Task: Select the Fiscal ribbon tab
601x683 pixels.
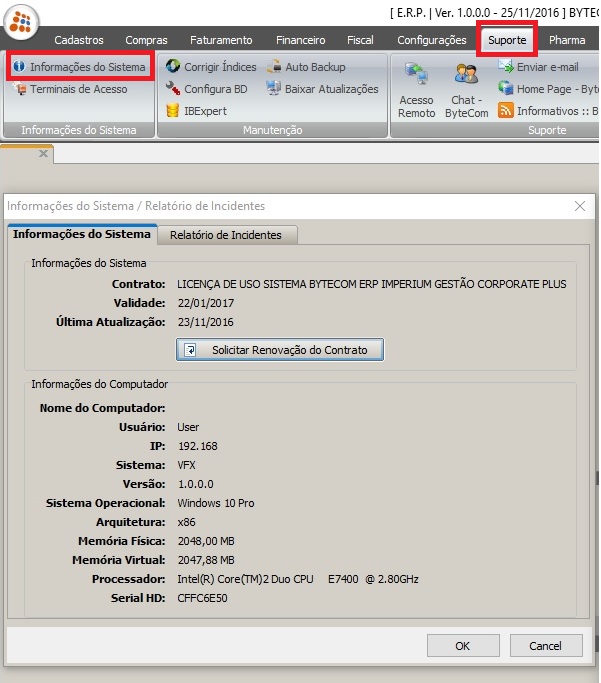Action: pos(360,40)
